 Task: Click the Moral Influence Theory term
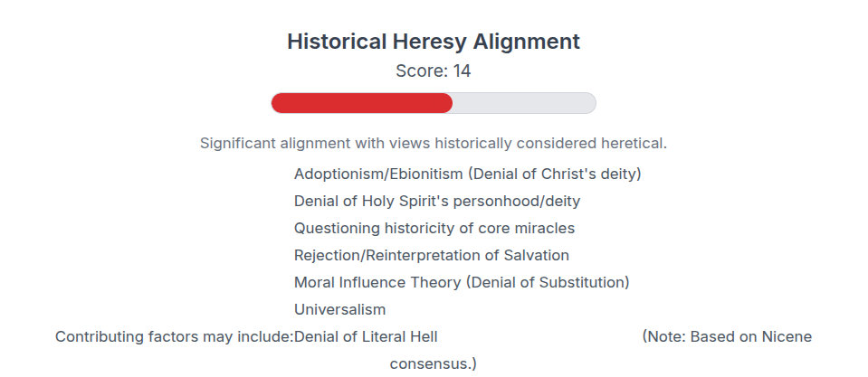point(377,282)
